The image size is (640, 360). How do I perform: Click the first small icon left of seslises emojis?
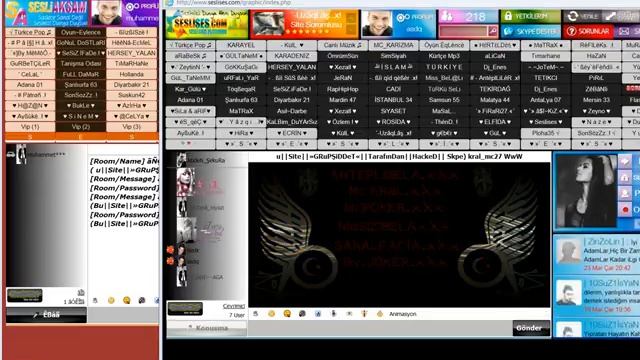256,313
